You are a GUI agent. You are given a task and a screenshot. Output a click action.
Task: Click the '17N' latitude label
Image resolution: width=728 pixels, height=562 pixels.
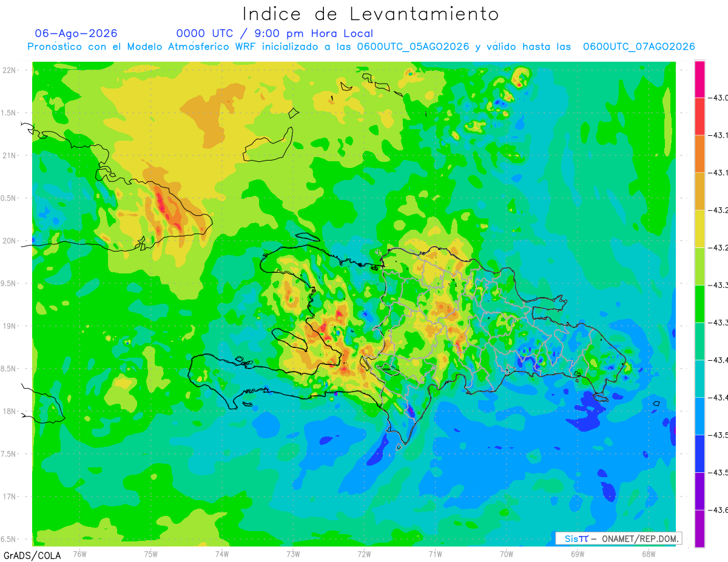tap(10, 497)
